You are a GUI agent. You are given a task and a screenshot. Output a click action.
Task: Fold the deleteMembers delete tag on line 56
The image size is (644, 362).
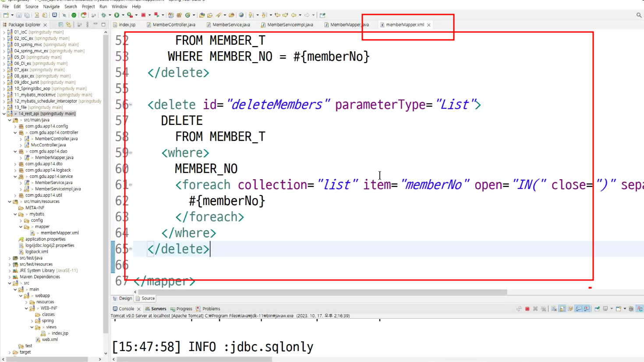coord(131,105)
